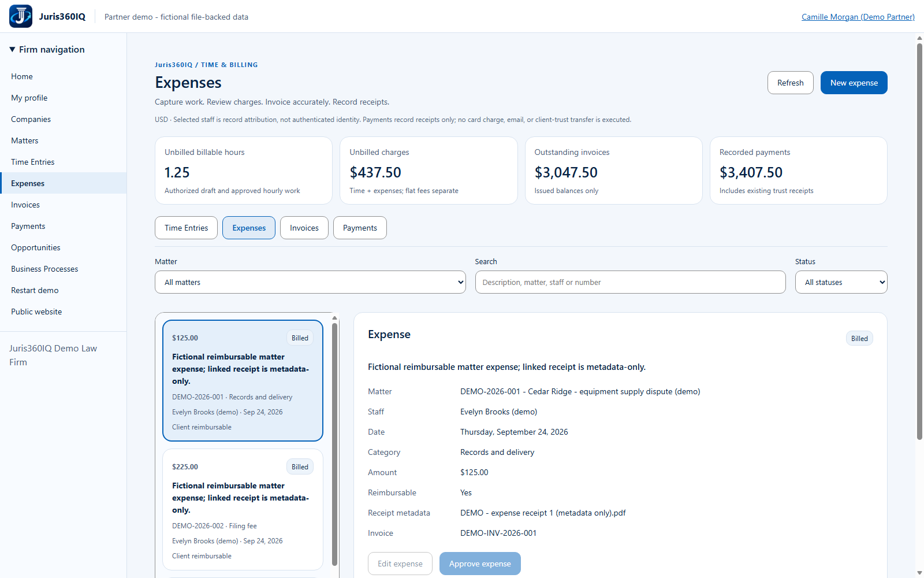
Task: Go to My profile
Action: (63, 98)
